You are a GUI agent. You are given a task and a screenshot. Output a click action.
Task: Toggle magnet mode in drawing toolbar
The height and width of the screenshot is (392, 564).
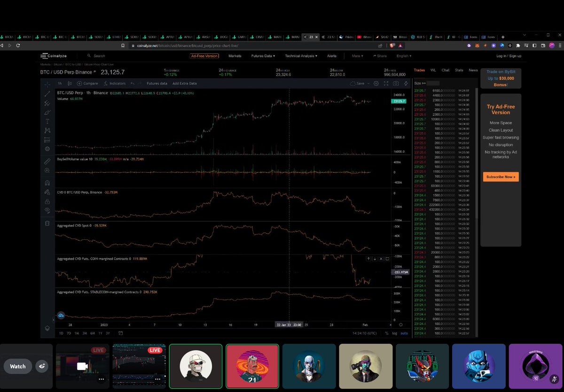(x=47, y=183)
